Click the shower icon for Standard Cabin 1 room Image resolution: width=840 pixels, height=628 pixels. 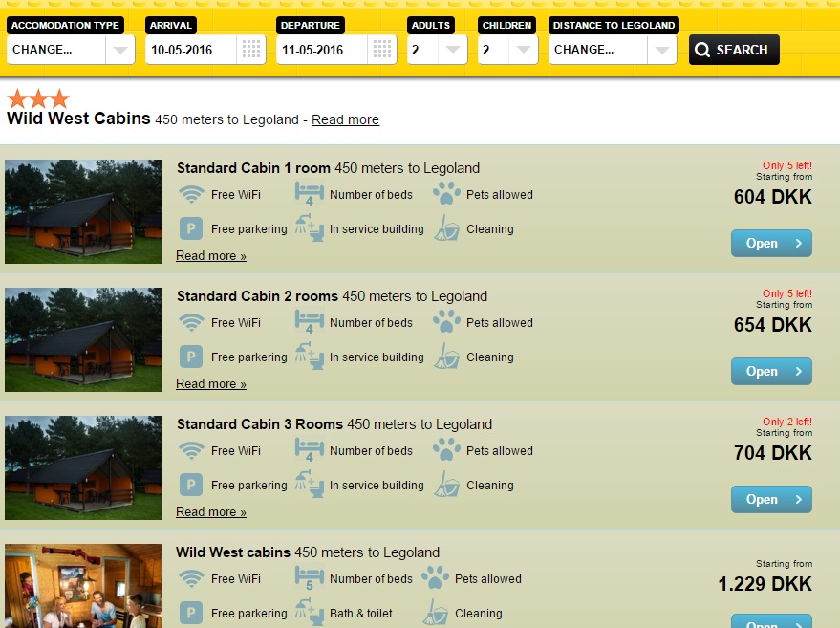tap(310, 228)
